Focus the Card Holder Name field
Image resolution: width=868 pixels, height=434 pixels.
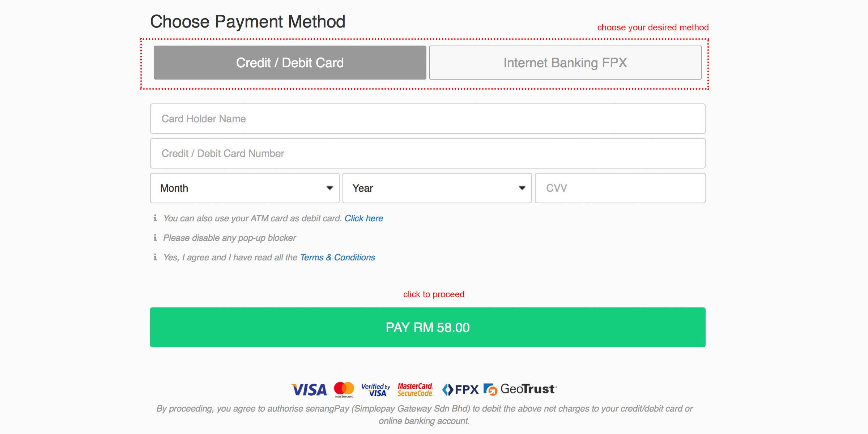click(428, 119)
